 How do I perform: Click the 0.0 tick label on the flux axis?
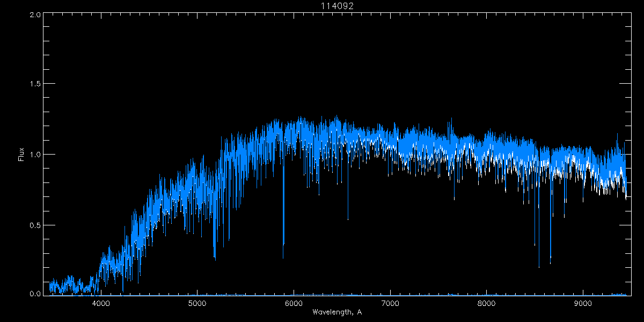35,293
